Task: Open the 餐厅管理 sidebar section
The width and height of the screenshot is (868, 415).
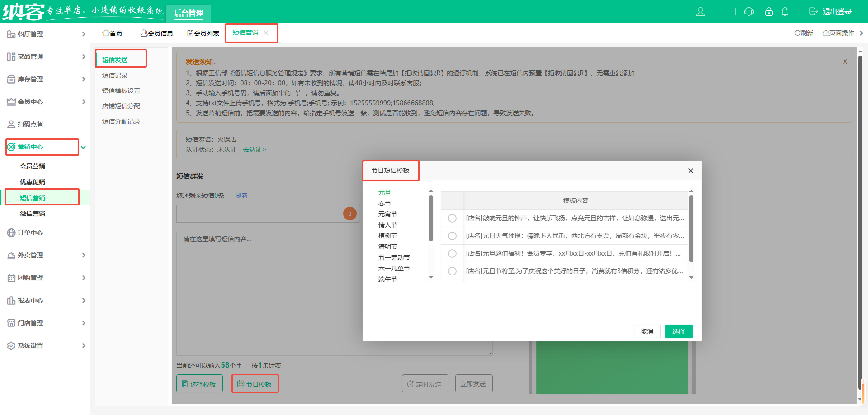Action: pos(31,33)
